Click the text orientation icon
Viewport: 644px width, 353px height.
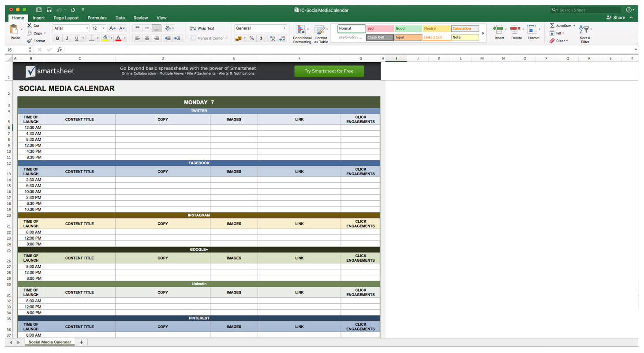[168, 28]
